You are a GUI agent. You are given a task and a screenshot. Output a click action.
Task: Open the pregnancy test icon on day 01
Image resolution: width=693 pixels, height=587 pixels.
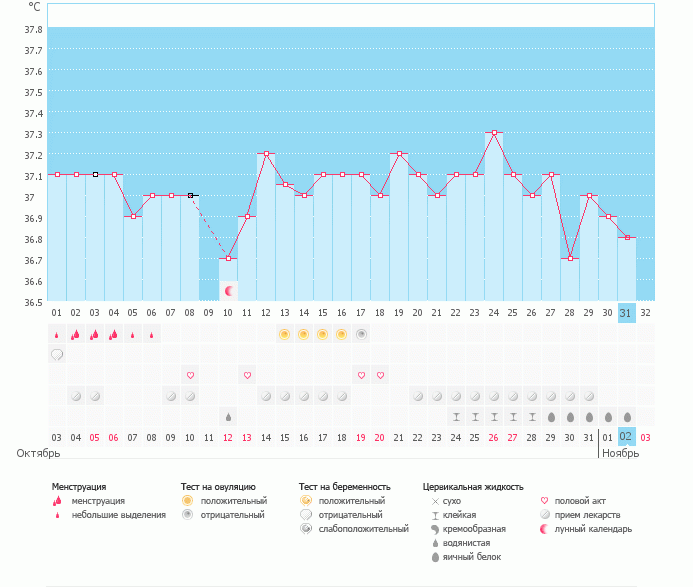click(x=57, y=354)
